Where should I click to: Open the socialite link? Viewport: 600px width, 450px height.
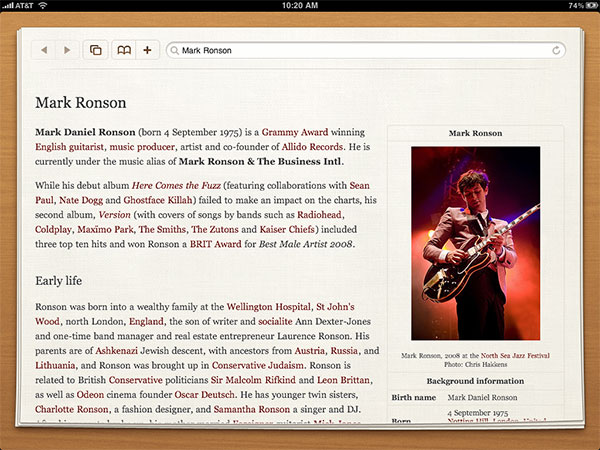[275, 321]
